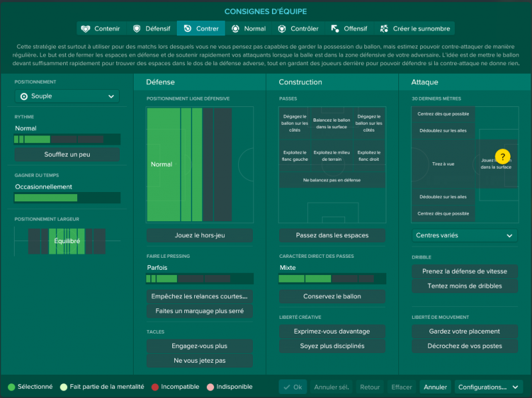
Task: Enable Empêchez les relances courtes
Action: (x=199, y=296)
